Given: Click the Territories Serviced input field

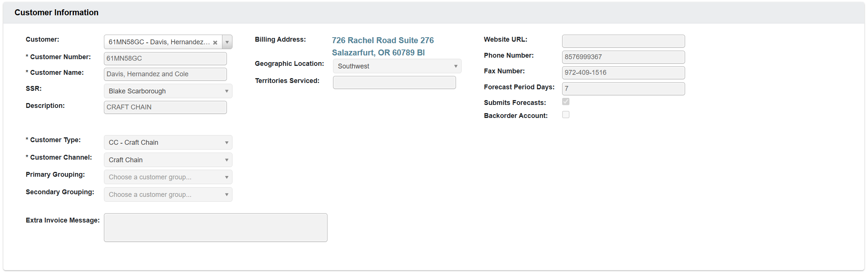Looking at the screenshot, I should [394, 82].
